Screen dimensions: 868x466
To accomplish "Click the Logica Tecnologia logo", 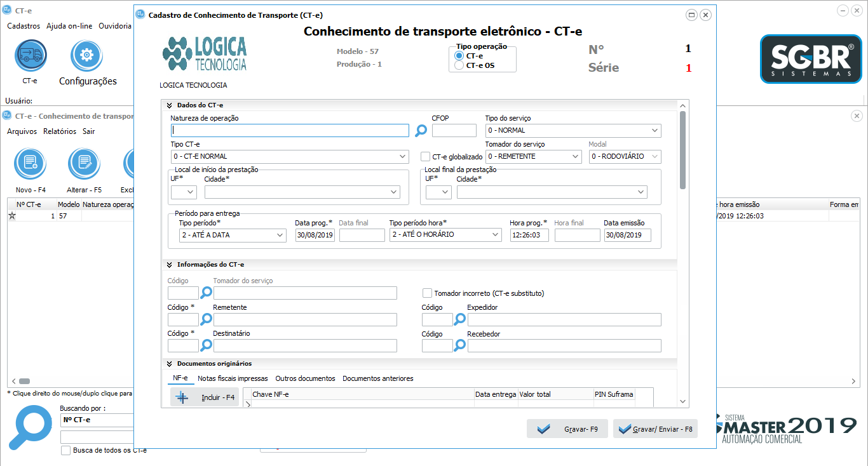I will pos(205,54).
